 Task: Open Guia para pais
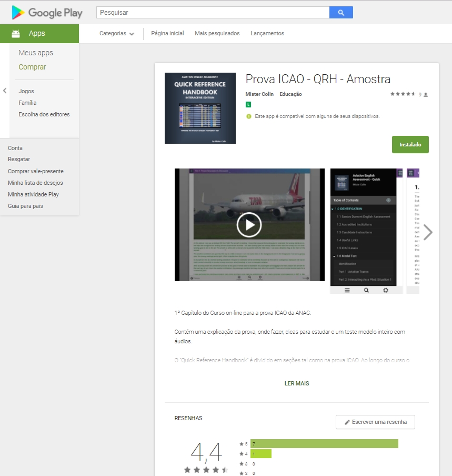25,206
